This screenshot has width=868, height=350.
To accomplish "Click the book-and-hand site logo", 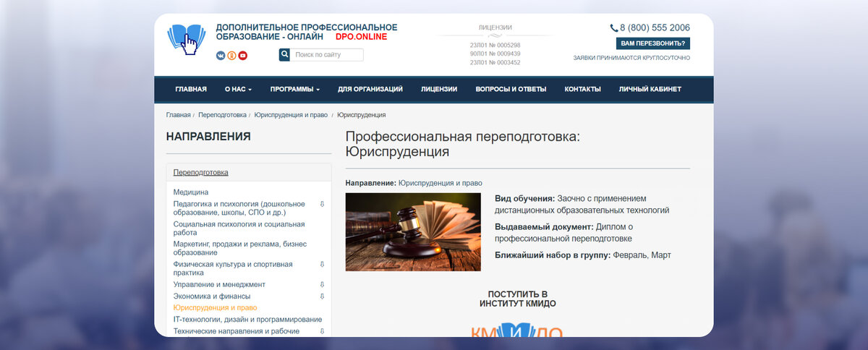I will tap(187, 40).
